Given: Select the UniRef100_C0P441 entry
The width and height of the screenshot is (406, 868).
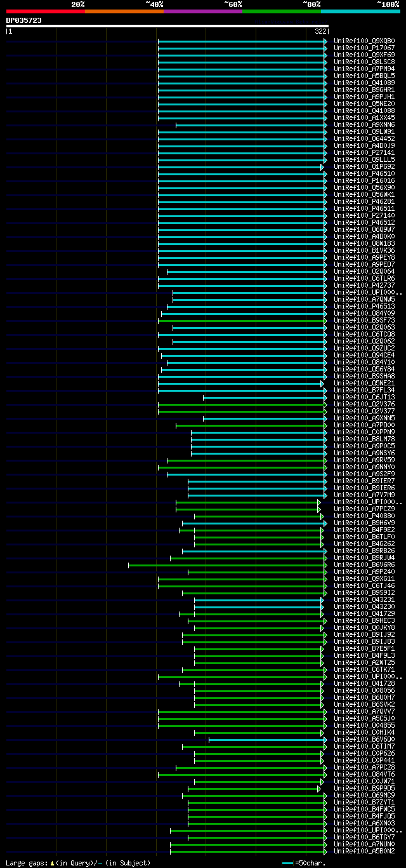Looking at the screenshot, I should coord(364,760).
